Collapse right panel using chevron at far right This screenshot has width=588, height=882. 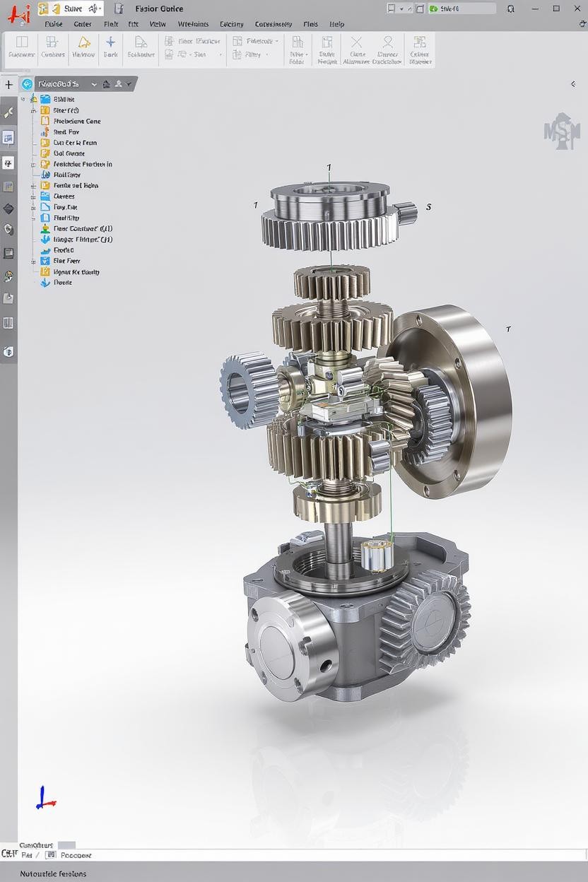pos(573,84)
